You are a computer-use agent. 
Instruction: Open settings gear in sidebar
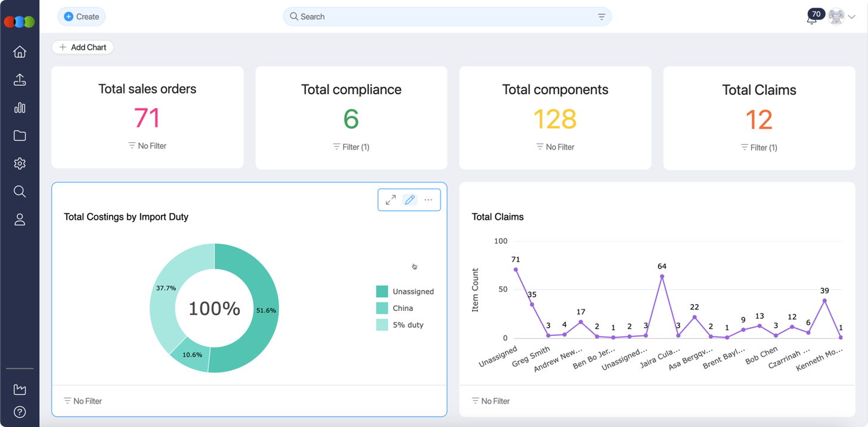click(x=20, y=164)
